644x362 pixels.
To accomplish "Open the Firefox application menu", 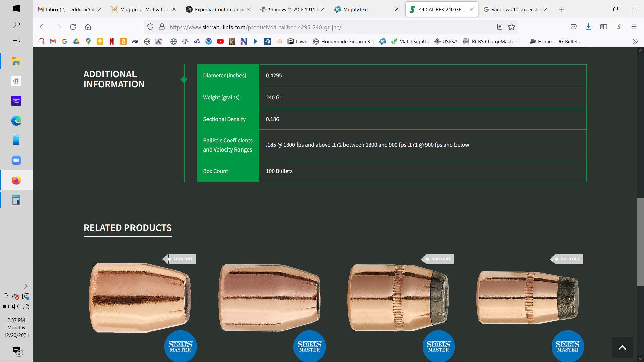I will tap(634, 27).
